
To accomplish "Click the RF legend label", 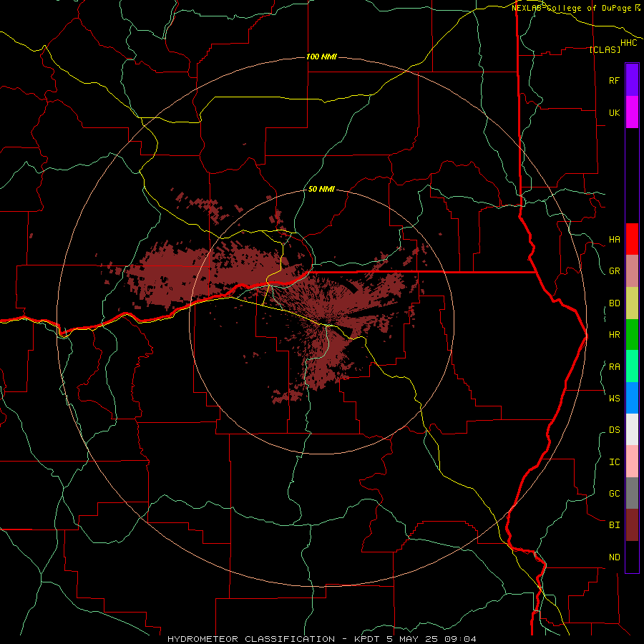I will (614, 81).
